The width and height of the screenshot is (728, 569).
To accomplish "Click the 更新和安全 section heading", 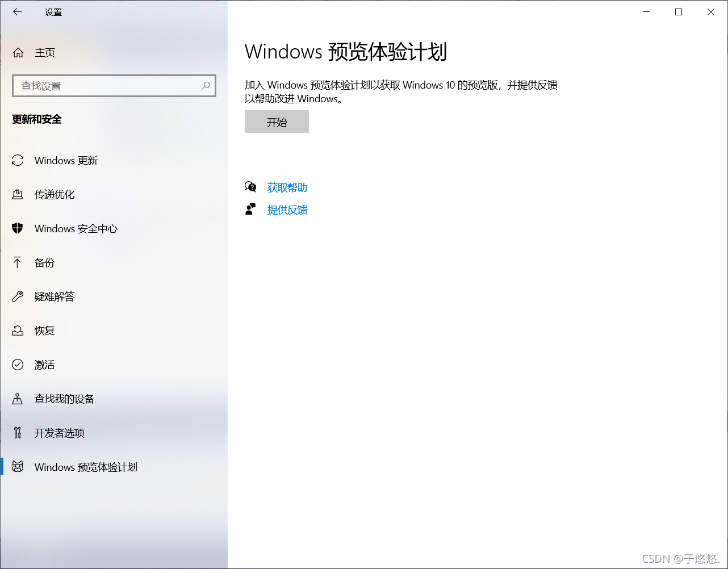I will pyautogui.click(x=37, y=119).
